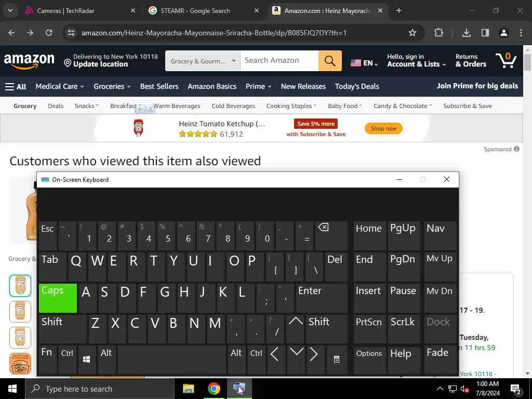Click the Options key on On-Screen Keyboard
This screenshot has width=532, height=399.
click(369, 360)
